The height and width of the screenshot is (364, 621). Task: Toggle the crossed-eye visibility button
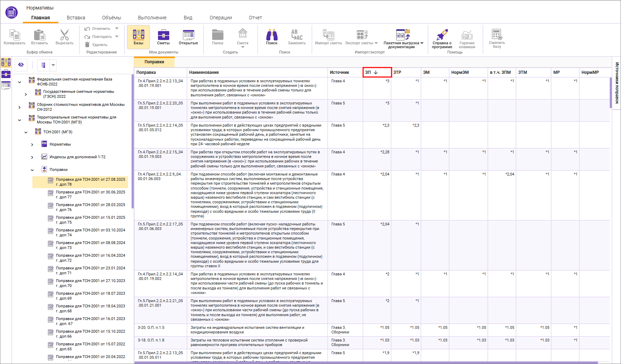(21, 65)
